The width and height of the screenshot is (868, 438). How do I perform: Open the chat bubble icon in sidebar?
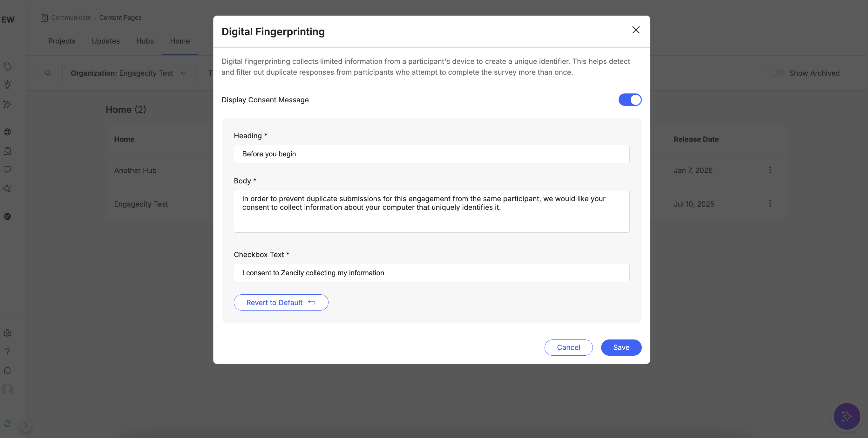coord(7,169)
